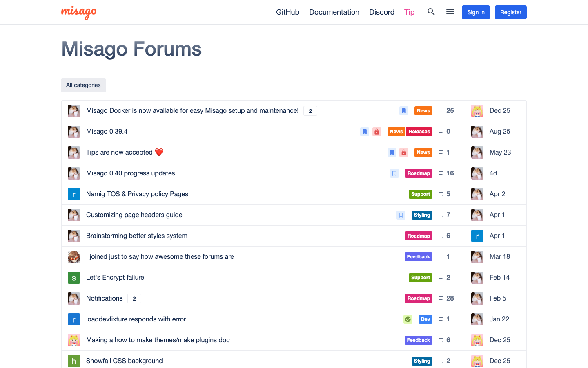Image resolution: width=588 pixels, height=368 pixels.
Task: Select the Feedback tag on 'I joined just' thread
Action: [x=418, y=257]
